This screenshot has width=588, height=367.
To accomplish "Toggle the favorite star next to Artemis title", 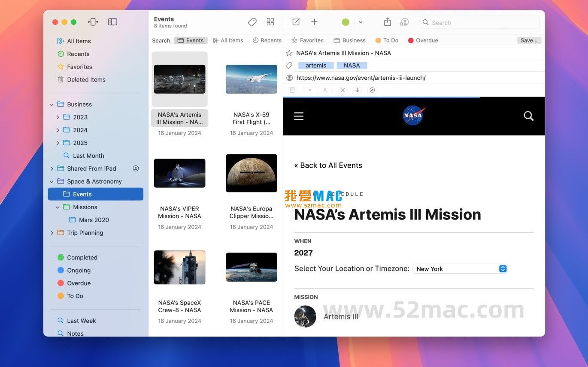I will point(289,53).
